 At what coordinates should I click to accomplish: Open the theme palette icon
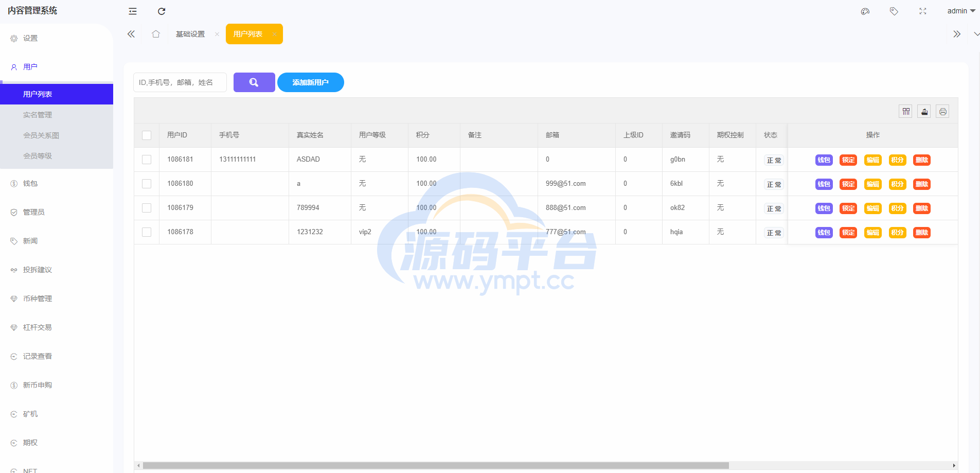click(x=865, y=11)
